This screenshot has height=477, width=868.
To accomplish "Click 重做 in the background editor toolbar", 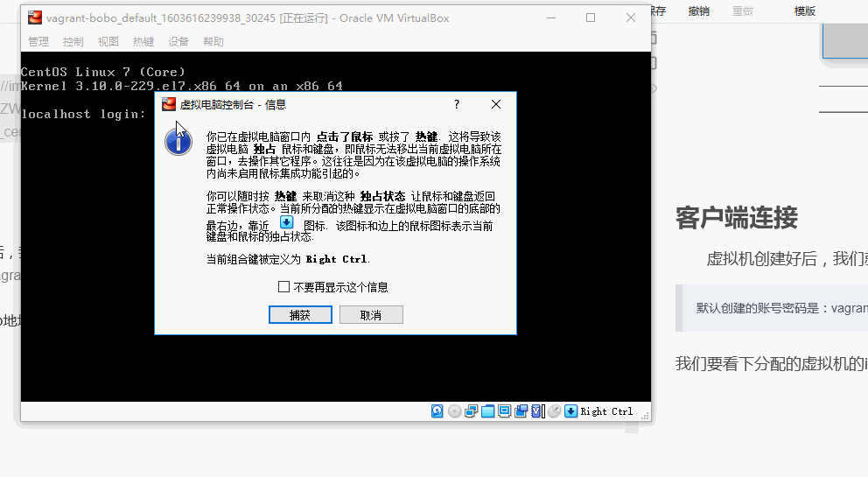I will pos(743,11).
